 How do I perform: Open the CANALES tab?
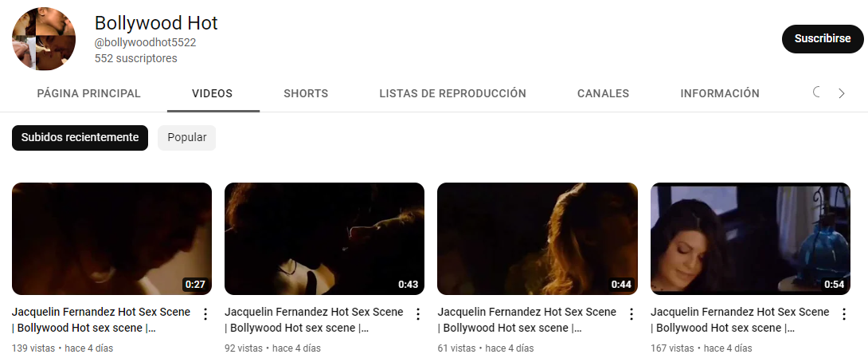coord(604,93)
